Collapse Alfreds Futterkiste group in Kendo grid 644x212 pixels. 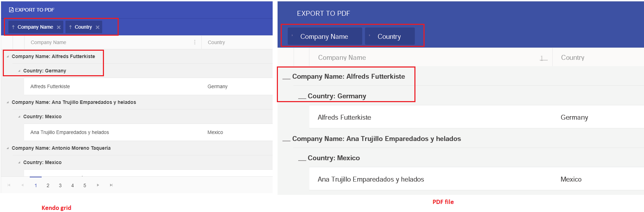(8, 56)
